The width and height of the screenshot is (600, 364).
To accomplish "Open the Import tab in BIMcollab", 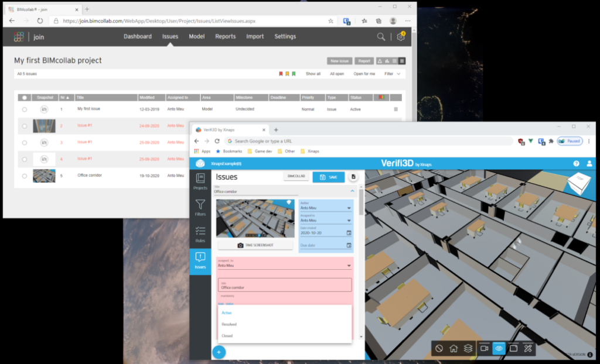I will (x=255, y=37).
